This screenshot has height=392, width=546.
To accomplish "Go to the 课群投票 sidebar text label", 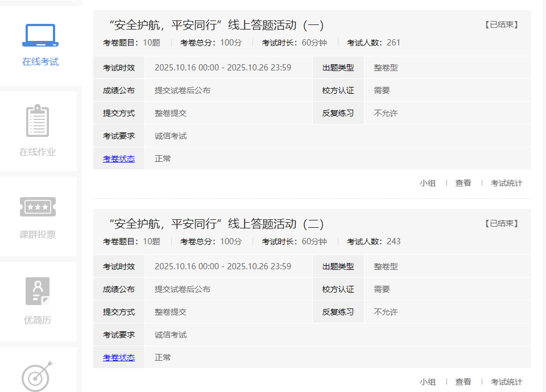I will (x=38, y=235).
